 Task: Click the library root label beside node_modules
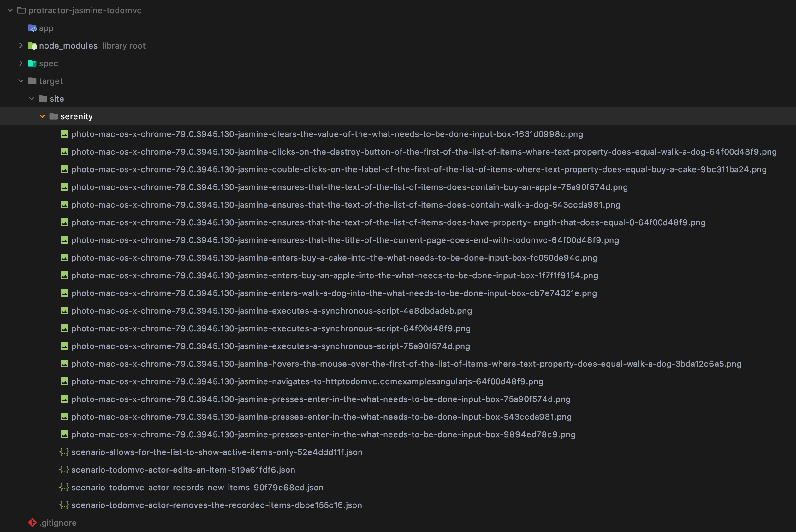[123, 45]
